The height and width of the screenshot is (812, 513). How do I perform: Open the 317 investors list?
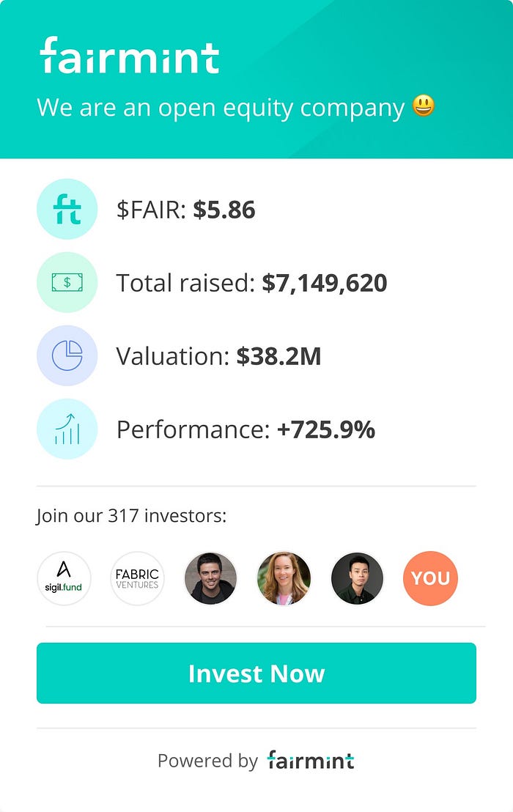pos(133,515)
